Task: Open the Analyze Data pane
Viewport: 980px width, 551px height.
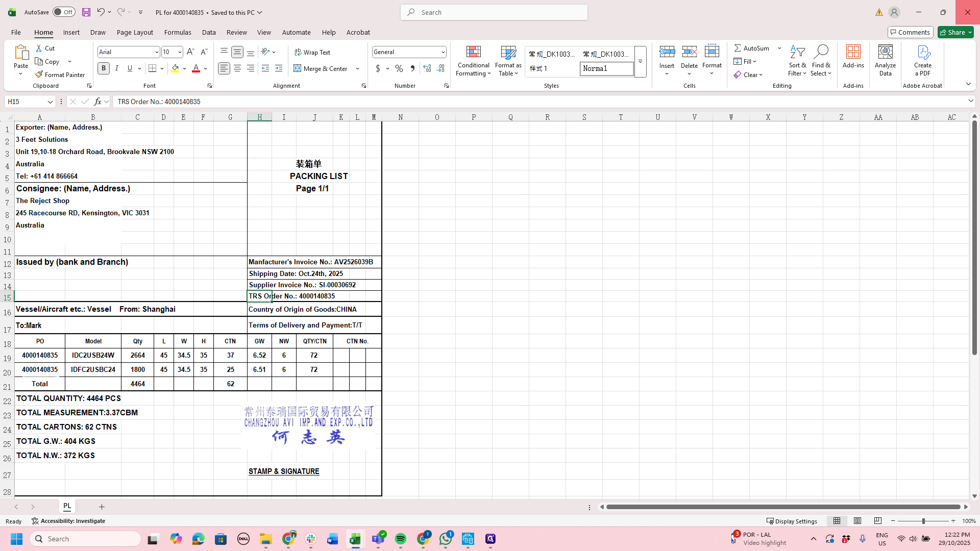Action: pyautogui.click(x=885, y=61)
